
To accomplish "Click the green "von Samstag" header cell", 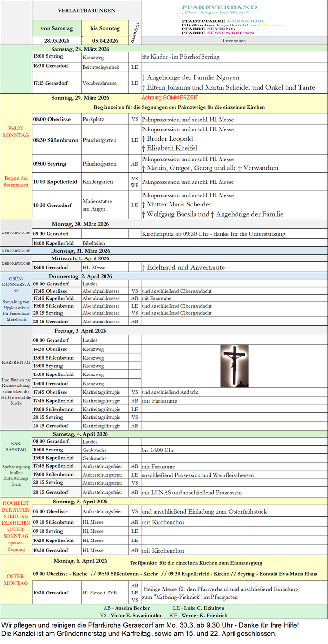I will (57, 28).
